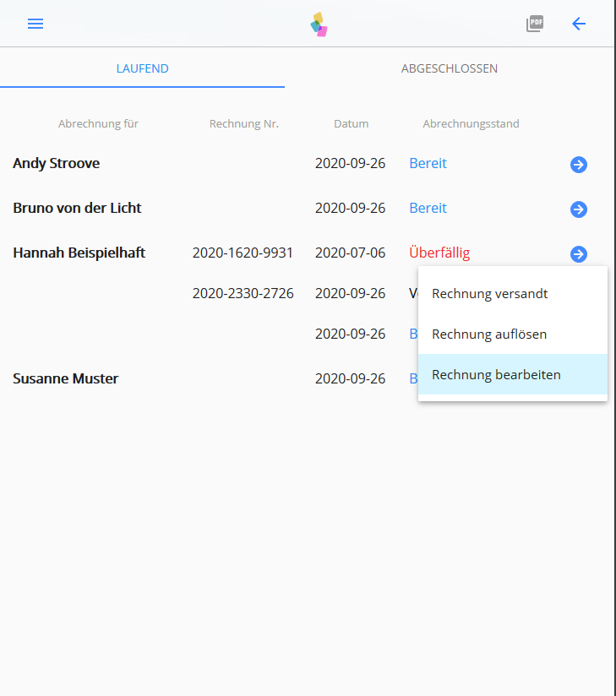Select 'Rechnung bearbeiten' in the popup
This screenshot has height=696, width=616.
pos(496,374)
